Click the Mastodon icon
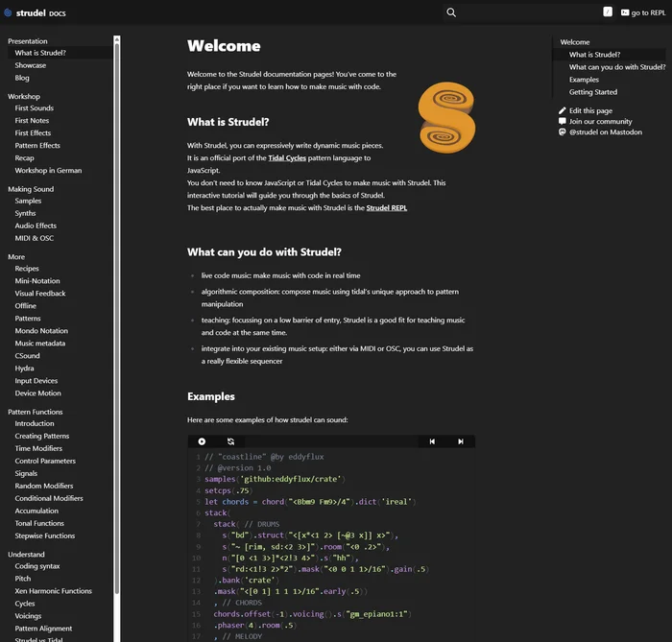This screenshot has height=642, width=672. tap(562, 132)
